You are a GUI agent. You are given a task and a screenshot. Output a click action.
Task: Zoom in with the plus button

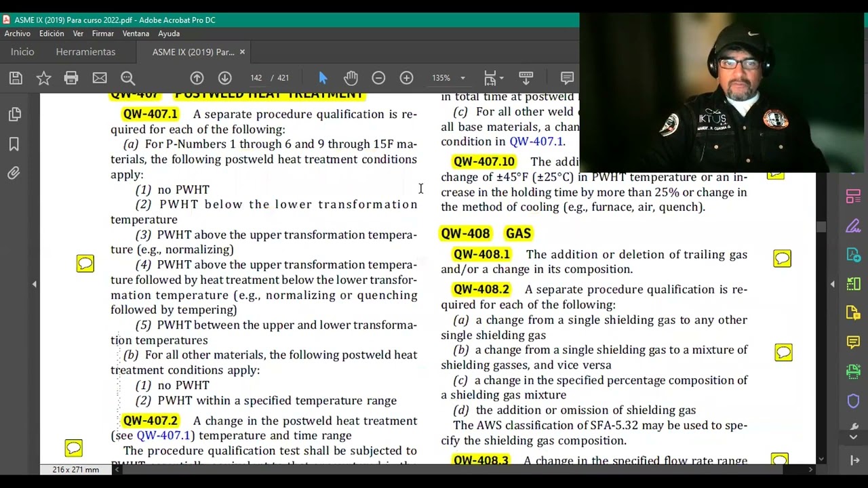(406, 78)
